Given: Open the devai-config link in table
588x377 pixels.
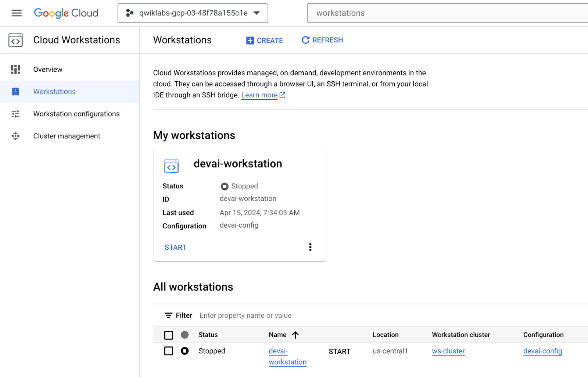Looking at the screenshot, I should point(543,351).
